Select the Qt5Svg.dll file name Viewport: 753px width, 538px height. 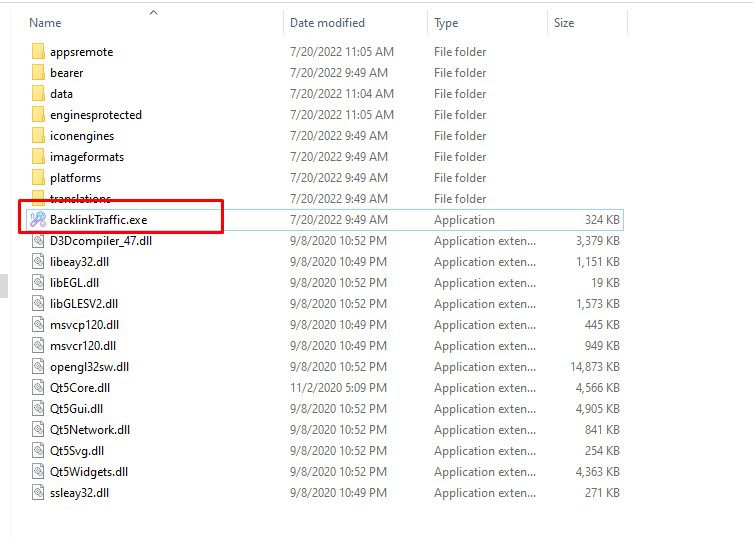[77, 451]
